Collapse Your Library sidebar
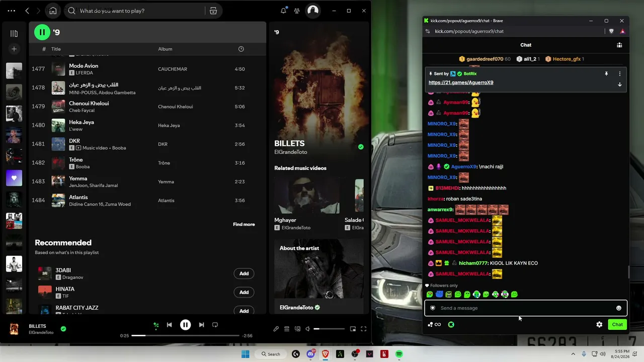Image resolution: width=644 pixels, height=362 pixels. (14, 33)
